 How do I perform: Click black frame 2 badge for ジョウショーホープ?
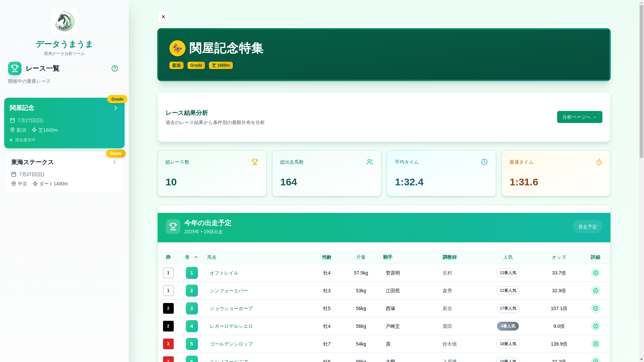coord(168,308)
